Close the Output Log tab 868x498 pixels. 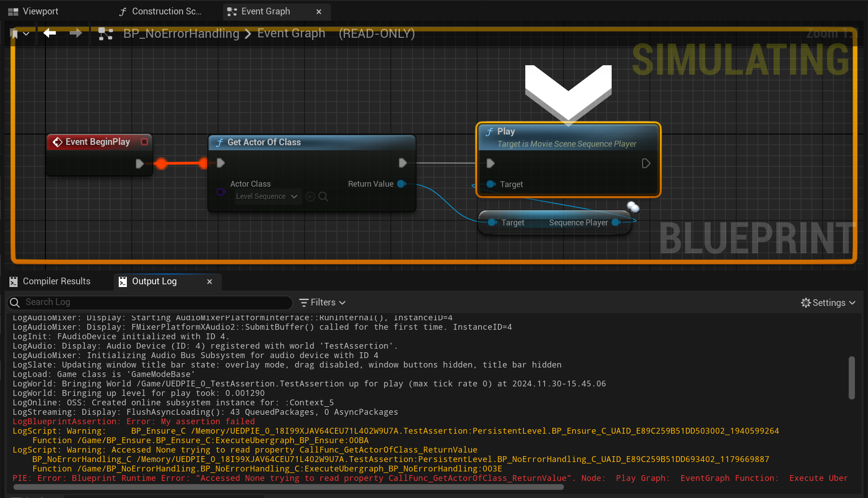coord(210,282)
